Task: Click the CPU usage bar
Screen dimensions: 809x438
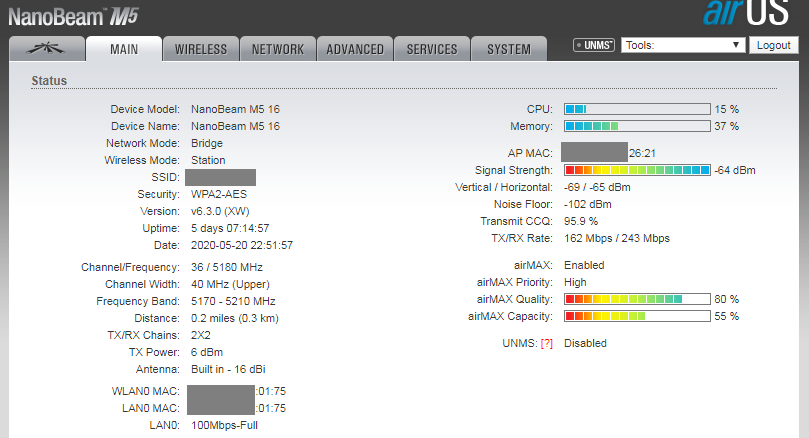Action: coord(637,109)
